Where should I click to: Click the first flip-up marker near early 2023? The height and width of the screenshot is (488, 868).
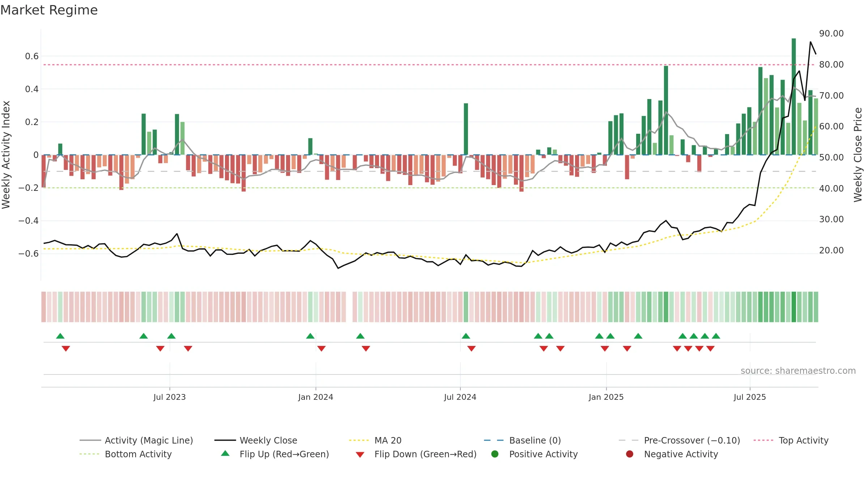click(x=60, y=336)
